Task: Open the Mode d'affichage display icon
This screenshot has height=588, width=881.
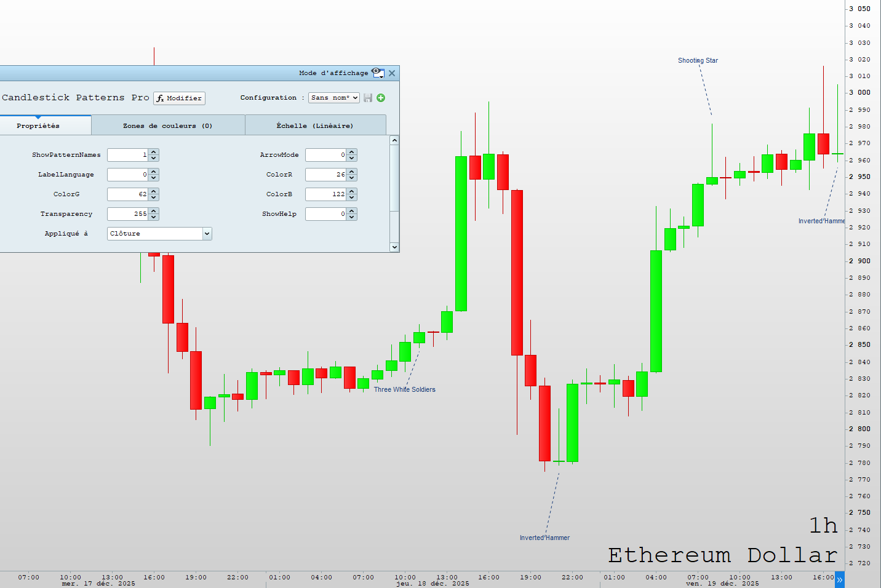Action: 378,73
